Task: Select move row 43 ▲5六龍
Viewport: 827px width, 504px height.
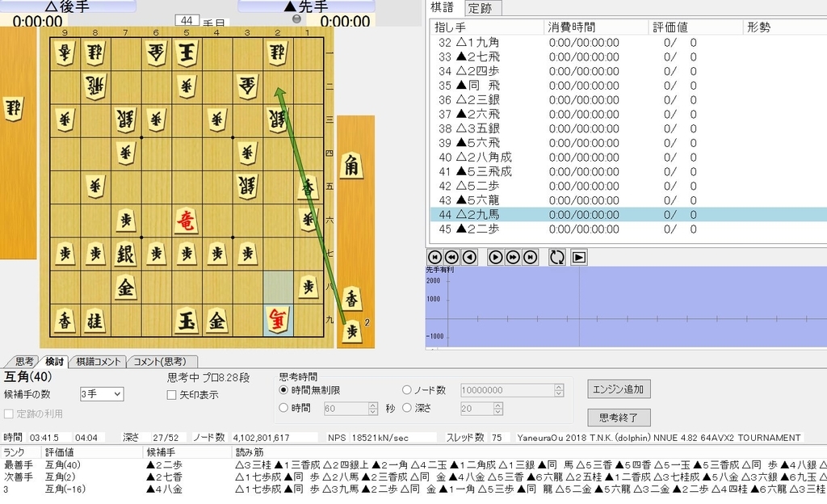Action: pos(628,199)
